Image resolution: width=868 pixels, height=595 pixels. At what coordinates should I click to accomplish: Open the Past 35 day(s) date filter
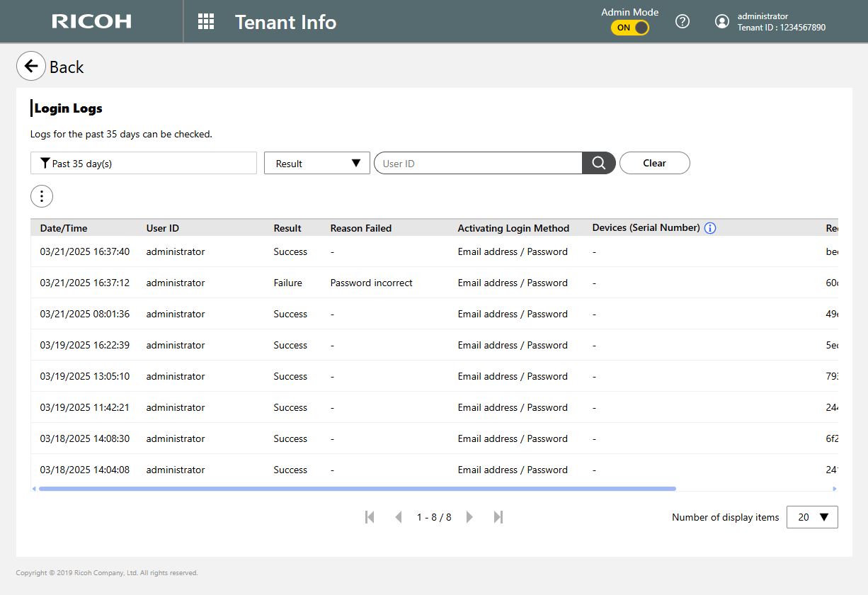[144, 163]
